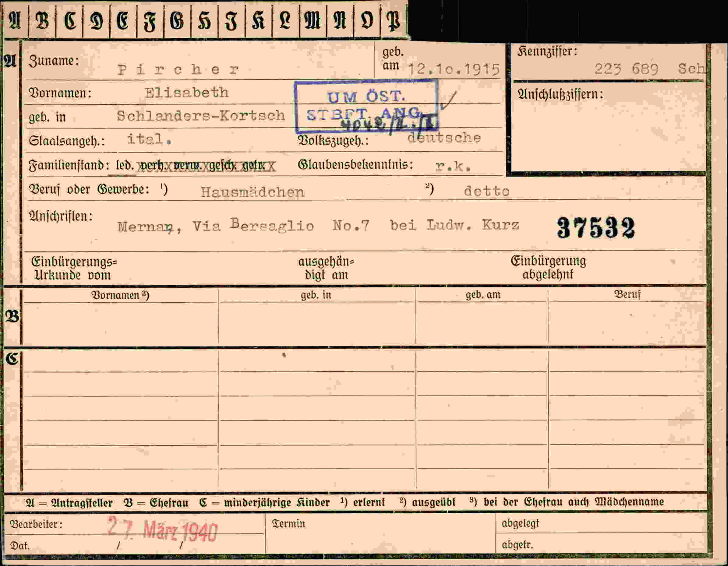The width and height of the screenshot is (728, 566).
Task: Click the underlined marital status 'led.'
Action: 125,165
